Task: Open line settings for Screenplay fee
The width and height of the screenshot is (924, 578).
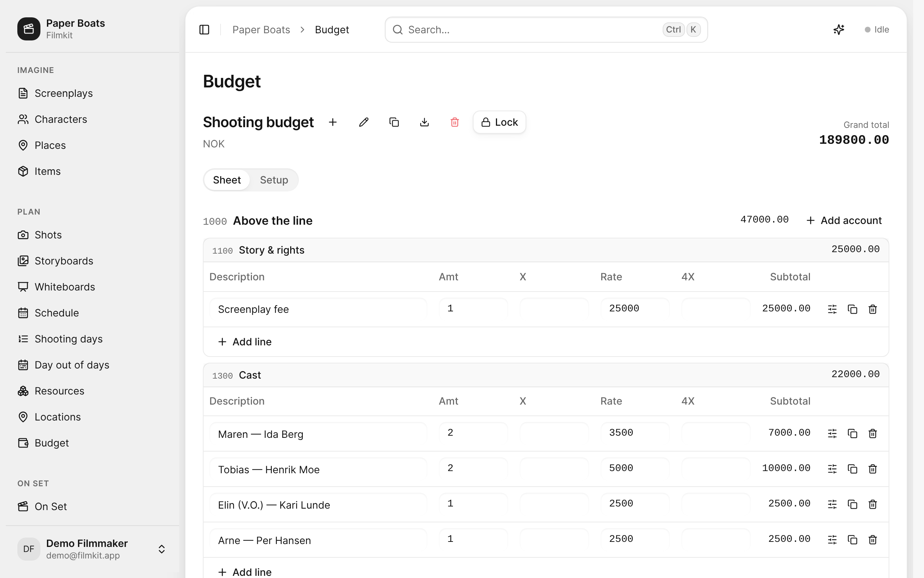Action: (x=832, y=309)
